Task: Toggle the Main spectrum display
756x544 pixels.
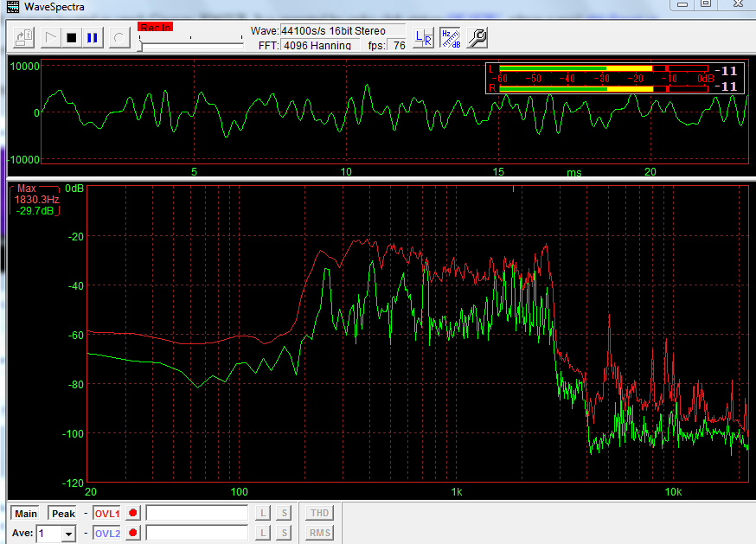Action: [x=26, y=513]
